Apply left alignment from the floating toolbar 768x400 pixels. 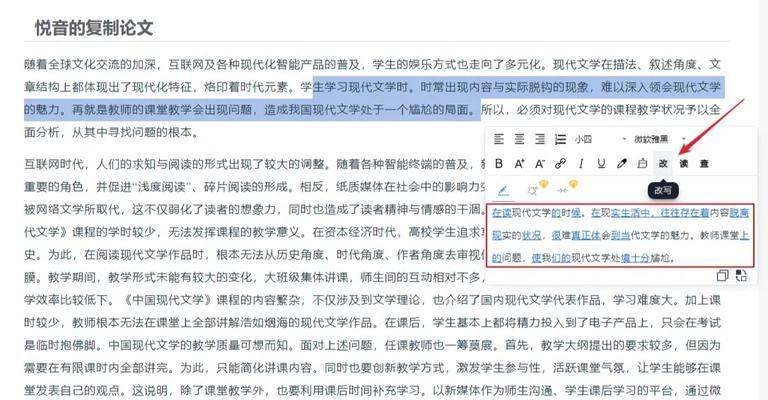point(499,140)
